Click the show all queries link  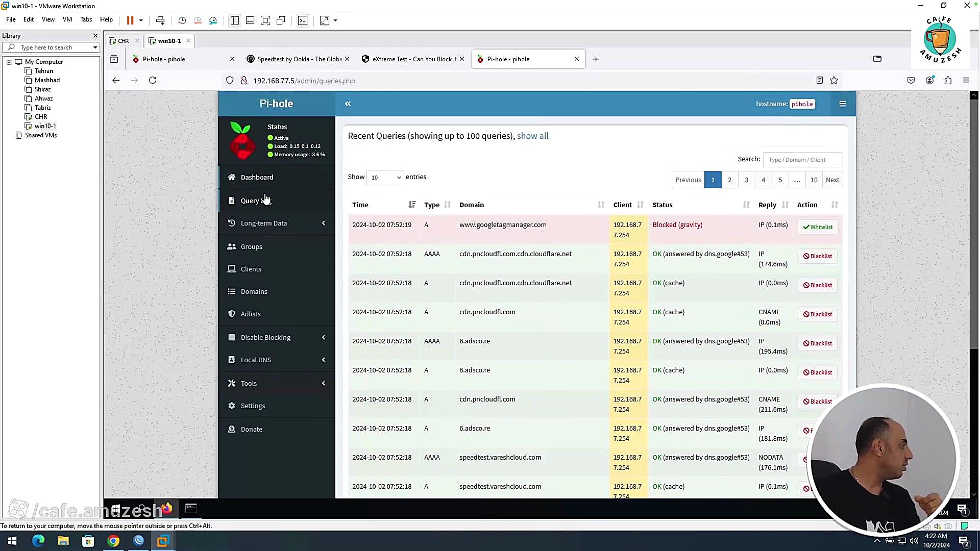532,136
